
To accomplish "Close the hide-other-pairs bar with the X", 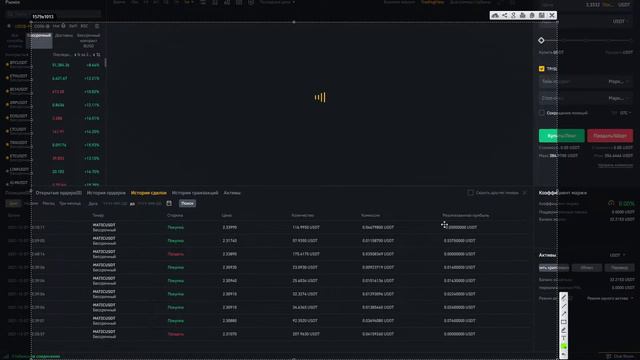I will [x=524, y=193].
